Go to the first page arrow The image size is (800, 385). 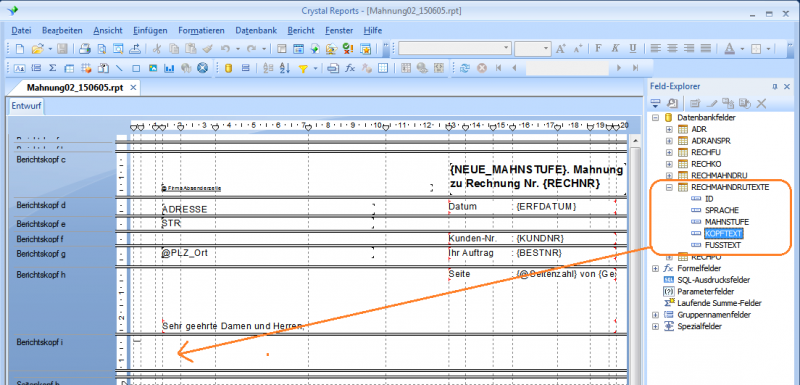[498, 68]
